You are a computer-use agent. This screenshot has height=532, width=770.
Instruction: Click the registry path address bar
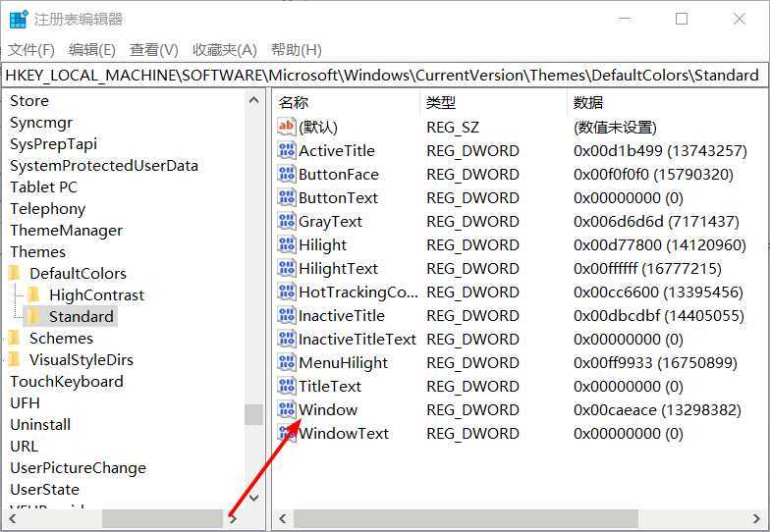(x=385, y=75)
